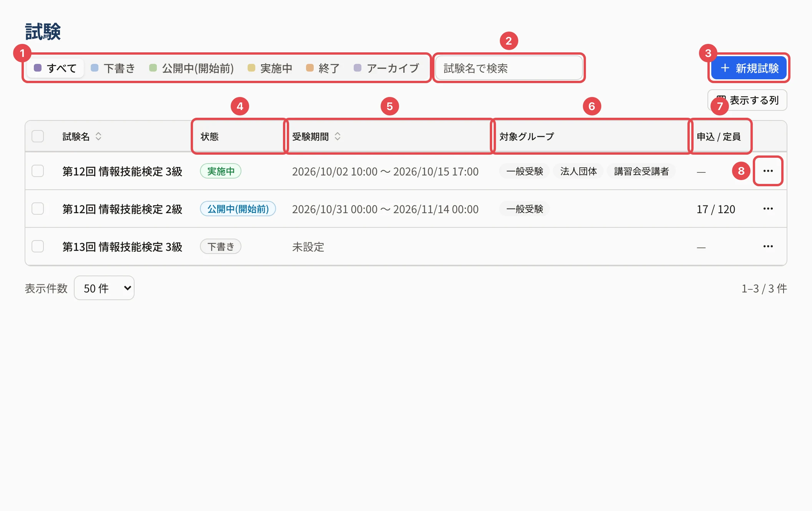Focus the 試験名で検索 search field

click(509, 68)
